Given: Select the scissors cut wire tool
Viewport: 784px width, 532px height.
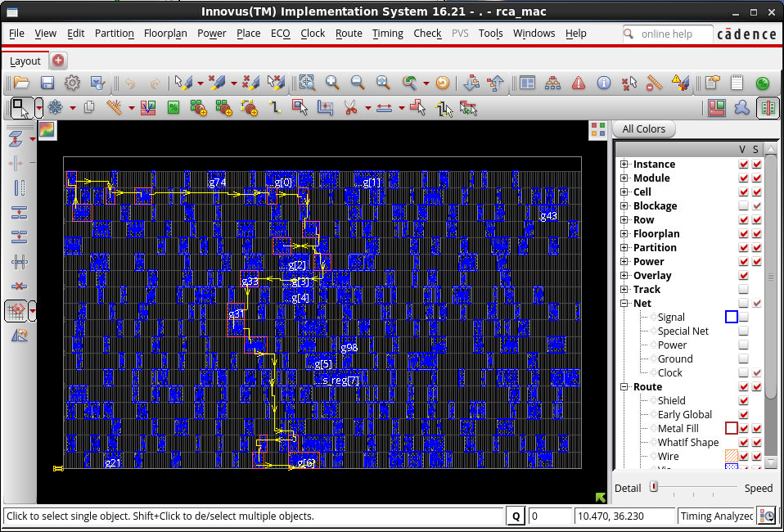Looking at the screenshot, I should (350, 107).
